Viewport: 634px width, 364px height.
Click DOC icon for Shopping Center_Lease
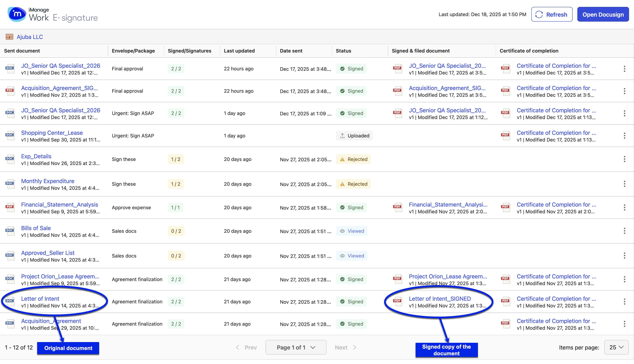[x=10, y=135]
